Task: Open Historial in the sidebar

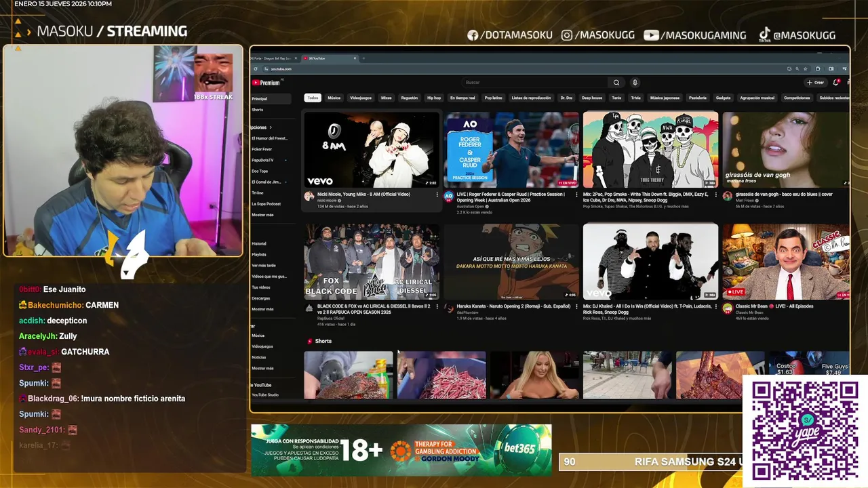Action: [259, 243]
